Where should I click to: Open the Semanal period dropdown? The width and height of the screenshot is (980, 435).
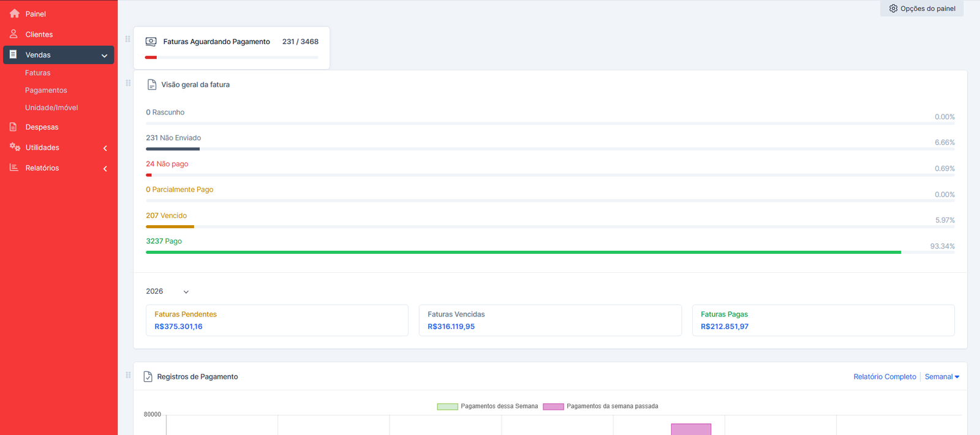tap(941, 377)
